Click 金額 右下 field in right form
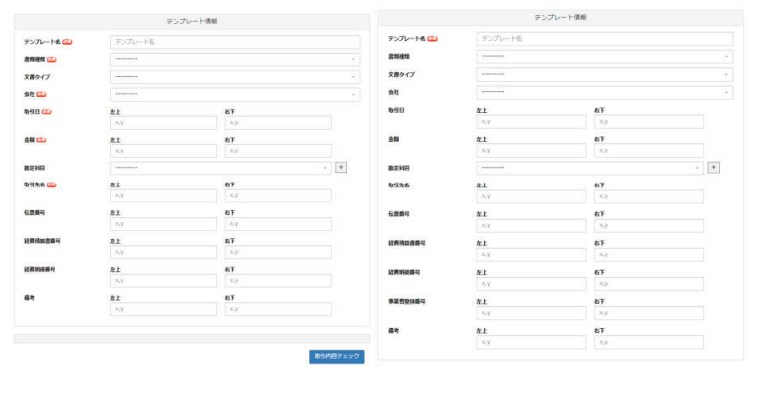Screen dimensions: 759x397 tap(649, 151)
